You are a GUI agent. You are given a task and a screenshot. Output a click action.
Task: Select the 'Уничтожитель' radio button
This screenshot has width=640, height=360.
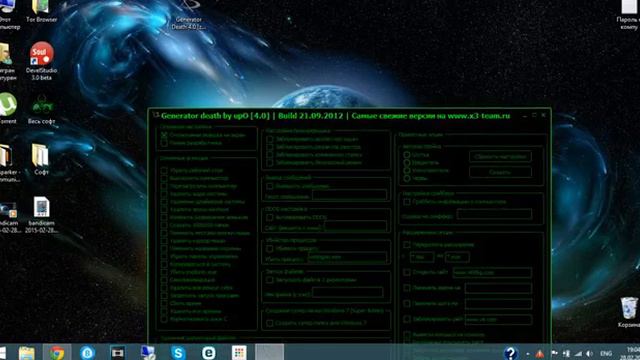pos(407,170)
